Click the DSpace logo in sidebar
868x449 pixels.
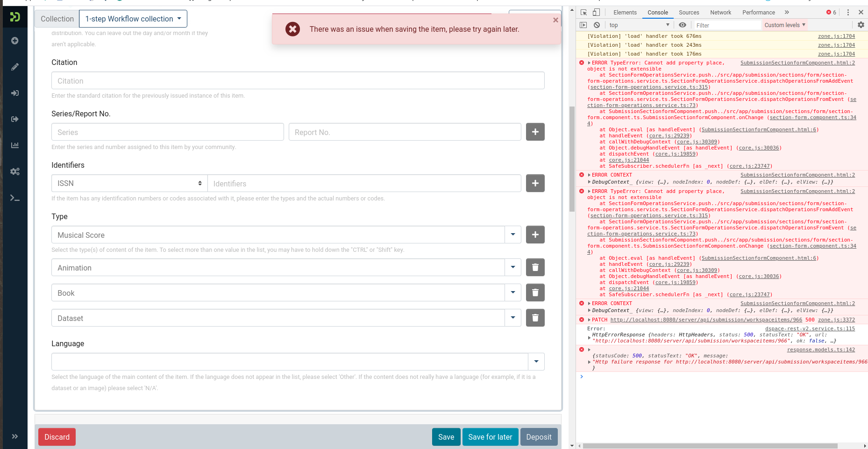(15, 17)
